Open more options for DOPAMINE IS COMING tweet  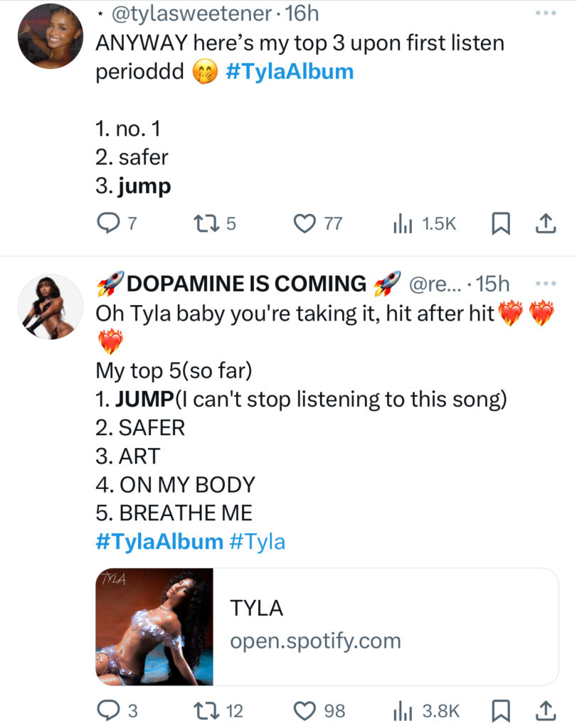[x=546, y=283]
